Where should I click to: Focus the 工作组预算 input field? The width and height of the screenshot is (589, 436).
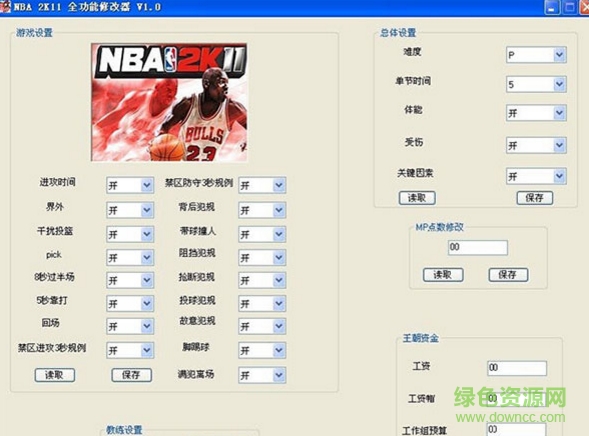click(x=516, y=429)
